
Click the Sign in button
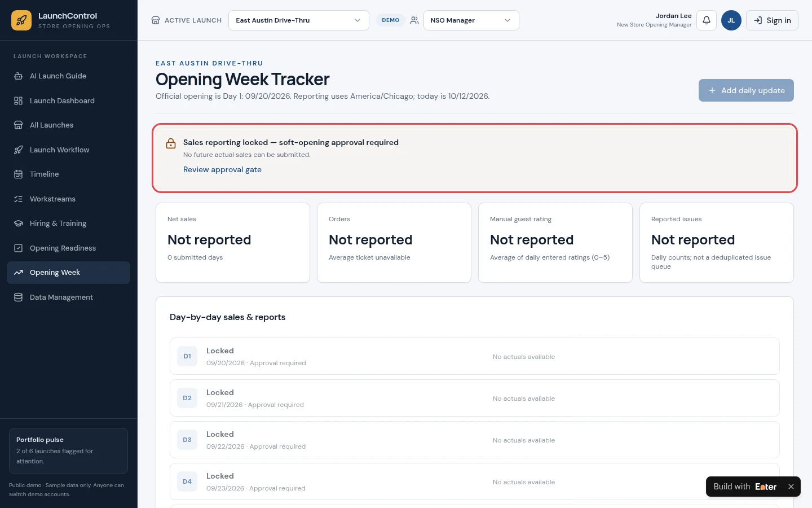tap(772, 20)
